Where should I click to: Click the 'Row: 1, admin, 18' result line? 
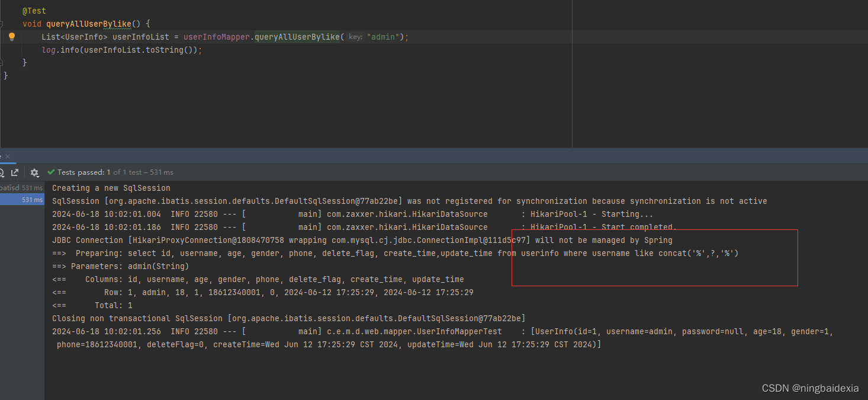(263, 292)
